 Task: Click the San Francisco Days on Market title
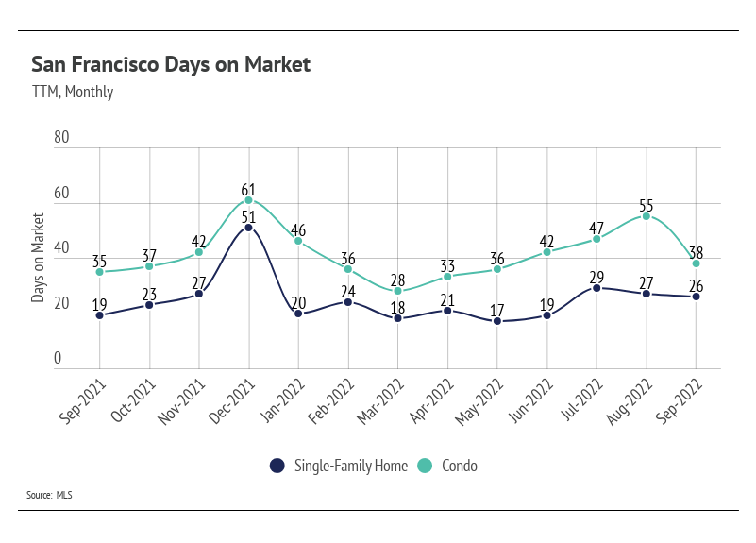(x=171, y=64)
